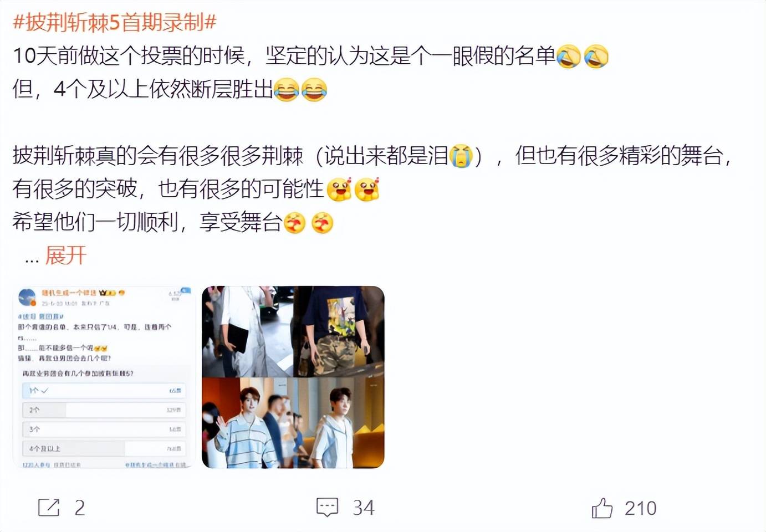
Task: Expand the full post with 展开
Action: click(x=66, y=255)
